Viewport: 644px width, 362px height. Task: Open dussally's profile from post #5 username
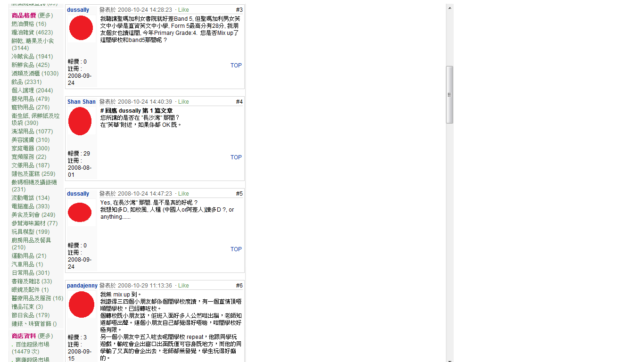click(x=78, y=194)
